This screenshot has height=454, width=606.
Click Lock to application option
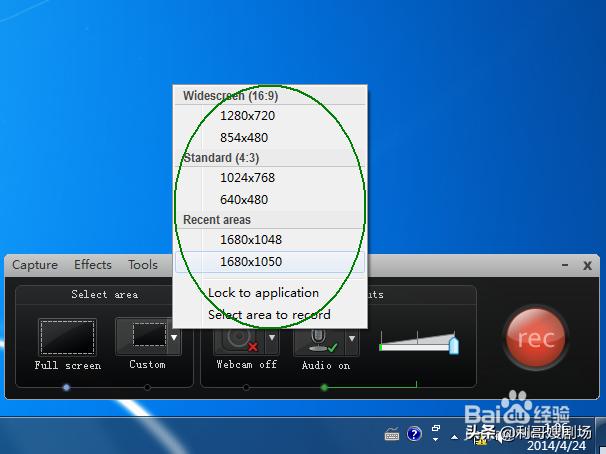(x=263, y=293)
